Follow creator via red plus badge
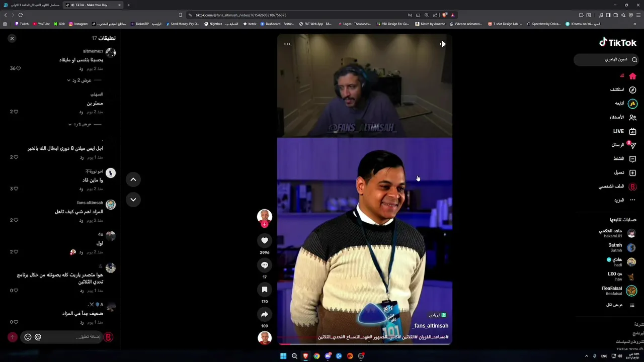644x362 pixels. click(x=265, y=224)
